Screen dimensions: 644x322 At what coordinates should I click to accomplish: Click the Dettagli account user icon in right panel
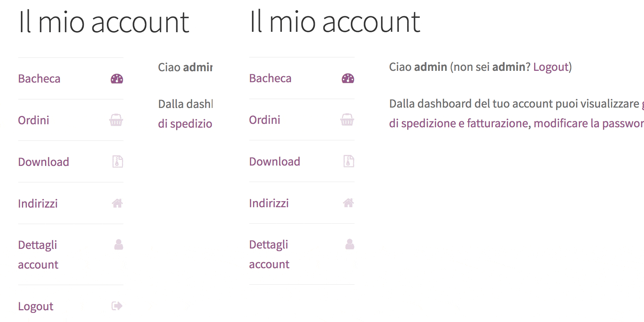(x=350, y=244)
